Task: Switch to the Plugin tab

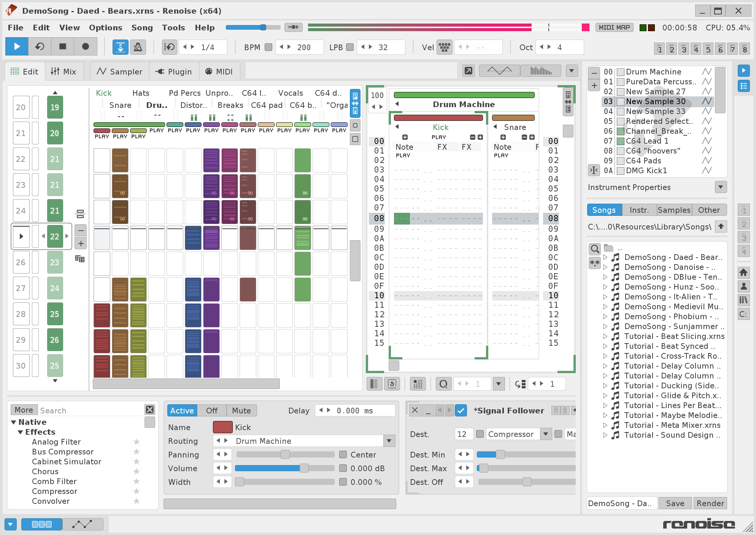Action: pos(174,71)
